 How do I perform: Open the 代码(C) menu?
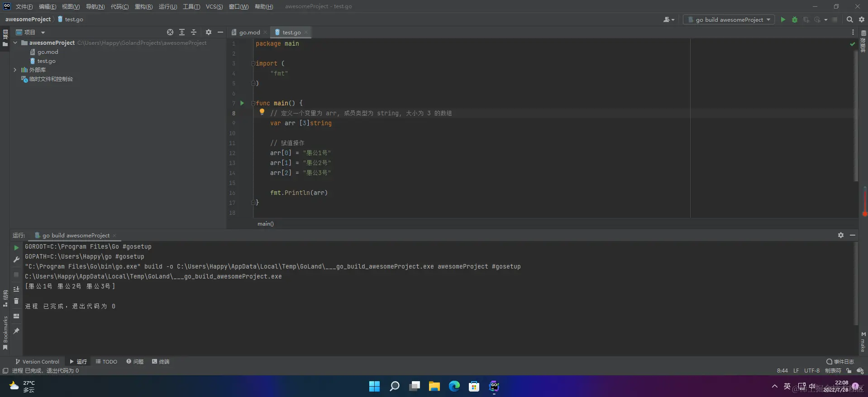coord(119,6)
